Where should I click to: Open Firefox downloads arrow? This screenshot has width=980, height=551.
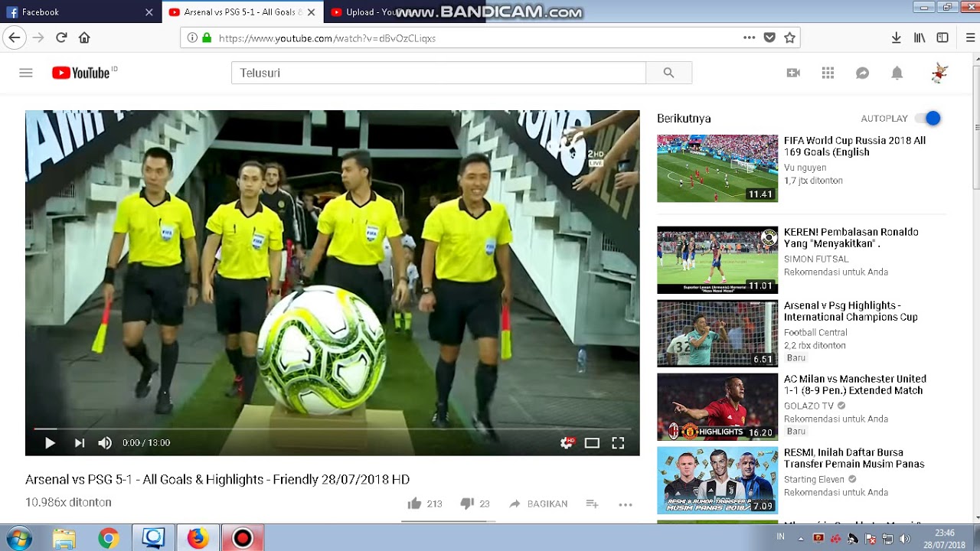[x=896, y=37]
